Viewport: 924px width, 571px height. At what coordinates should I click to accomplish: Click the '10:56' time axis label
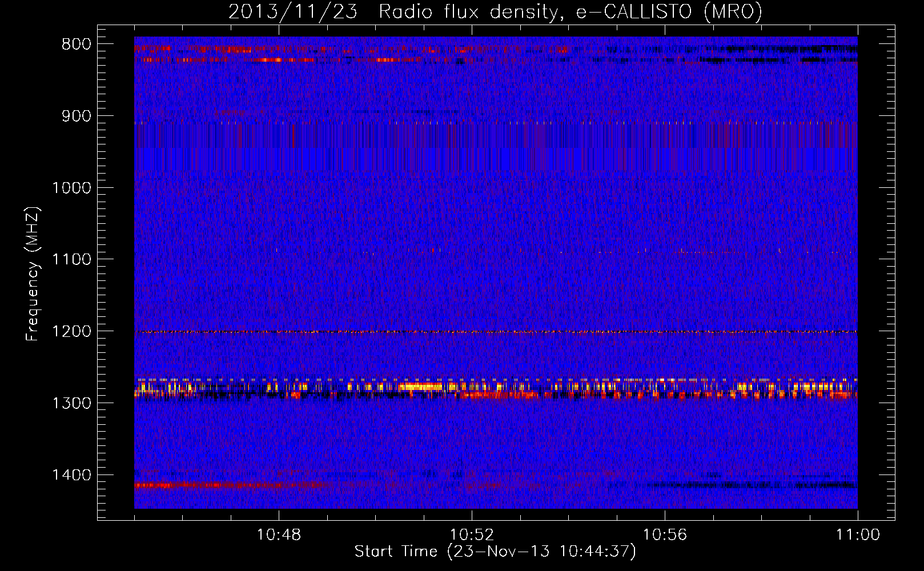click(665, 535)
